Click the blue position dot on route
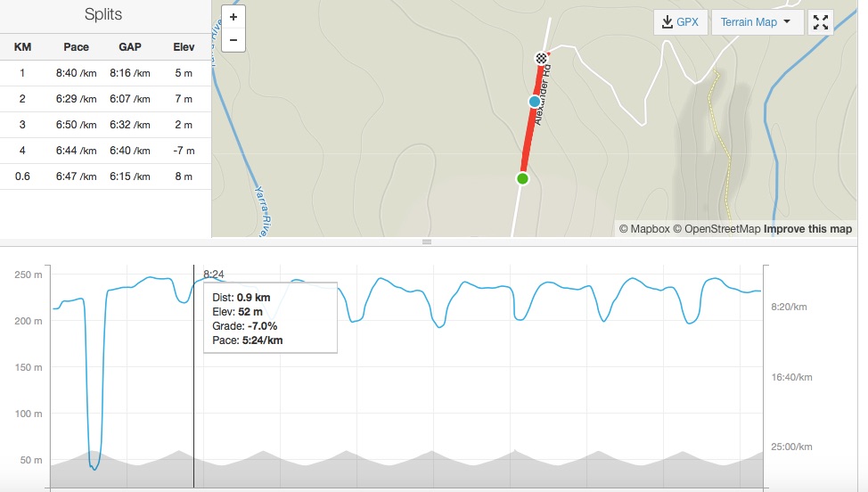868x492 pixels. pyautogui.click(x=535, y=102)
